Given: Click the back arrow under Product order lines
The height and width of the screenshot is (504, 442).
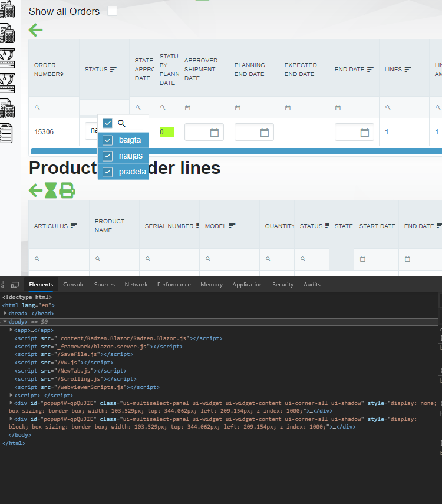Looking at the screenshot, I should tap(36, 190).
